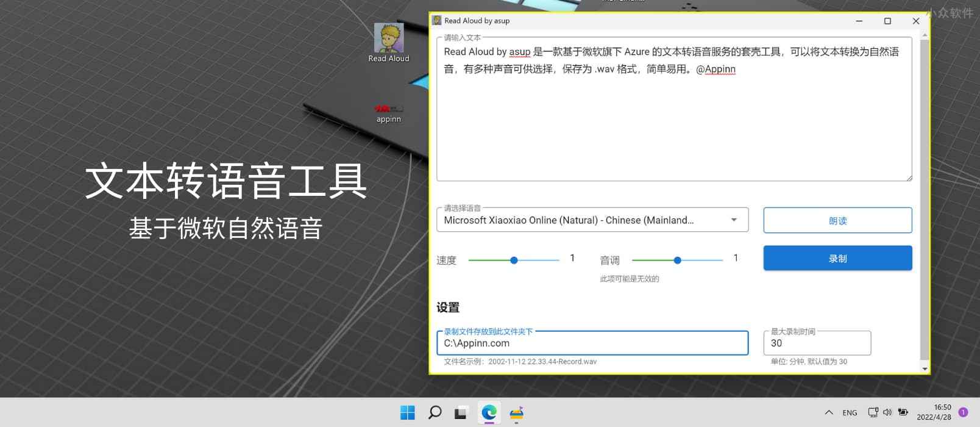Click the volume speaker icon in the tray
Viewport: 980px width, 427px height.
pyautogui.click(x=887, y=412)
